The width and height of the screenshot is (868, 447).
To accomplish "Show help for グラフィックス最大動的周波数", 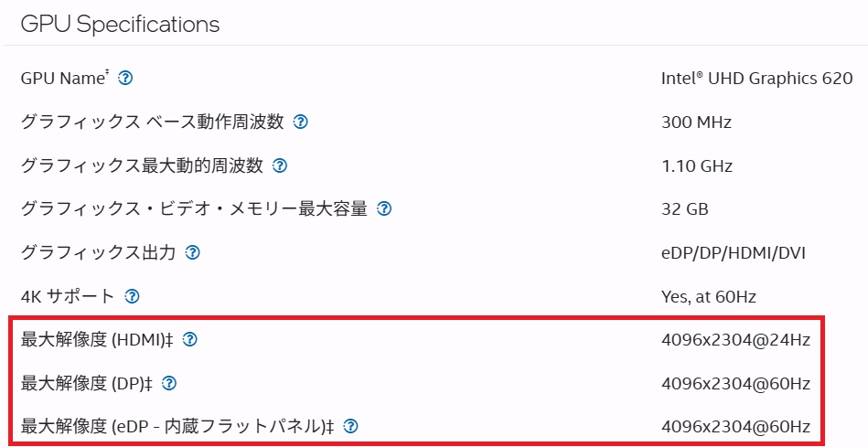I will point(280,165).
